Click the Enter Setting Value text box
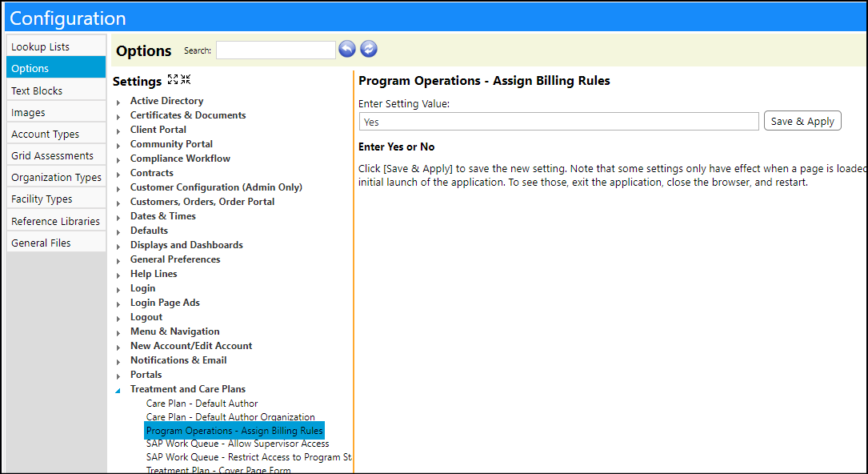The image size is (868, 474). point(558,122)
